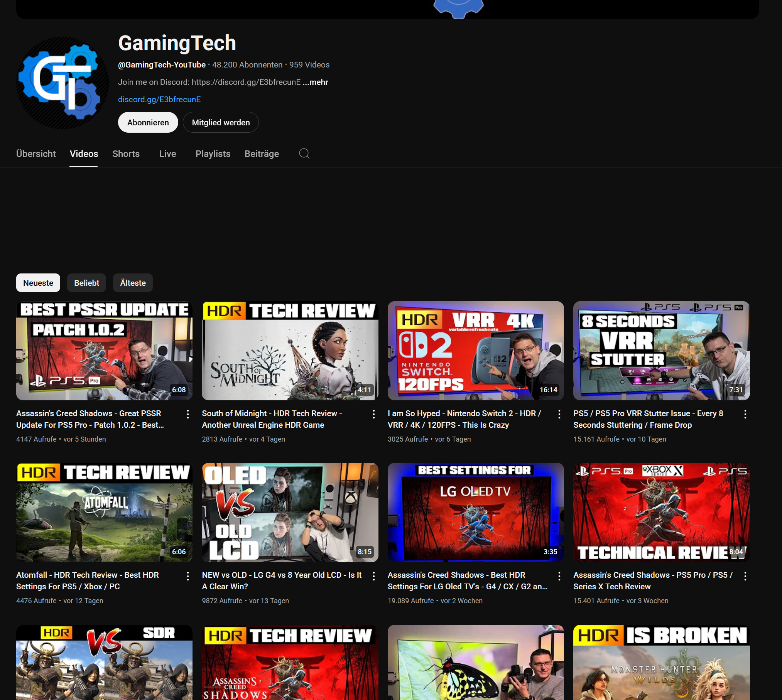Expand the channel handle @GamingTech-YouTube
Screen dimensions: 782x700
(x=162, y=64)
